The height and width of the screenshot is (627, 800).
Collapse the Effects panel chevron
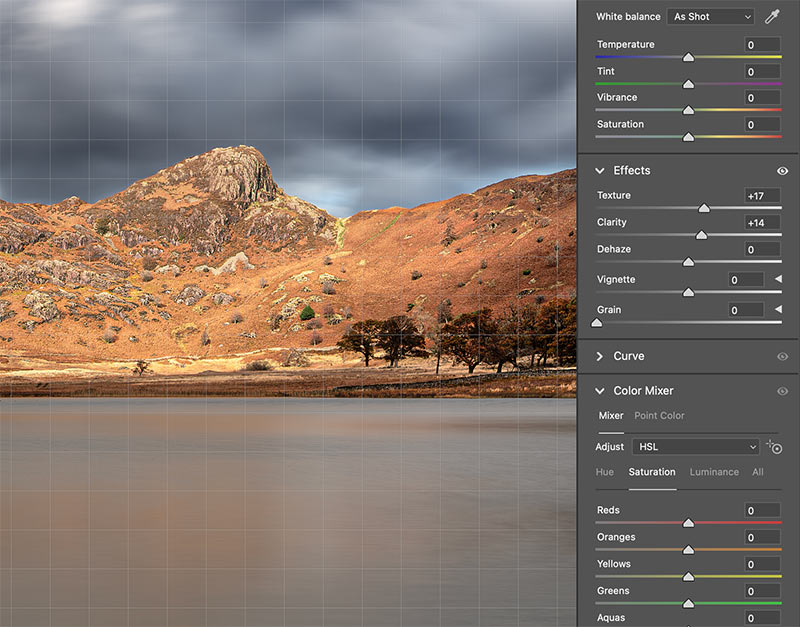600,171
